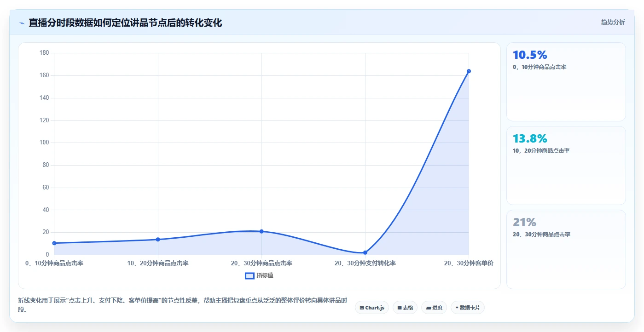Click caption 20，30分钟商品点击率 in third card
The image size is (644, 332).
coord(541,235)
